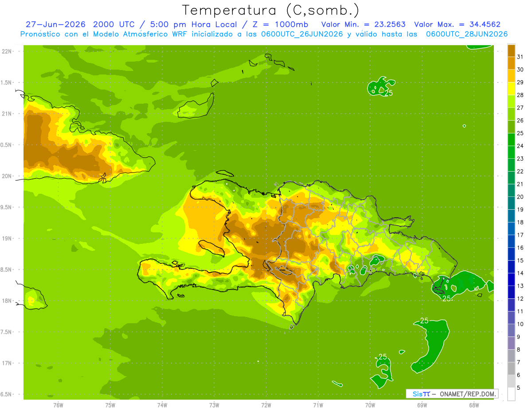Click the longitude axis label '75W'
The height and width of the screenshot is (411, 532).
click(x=110, y=405)
